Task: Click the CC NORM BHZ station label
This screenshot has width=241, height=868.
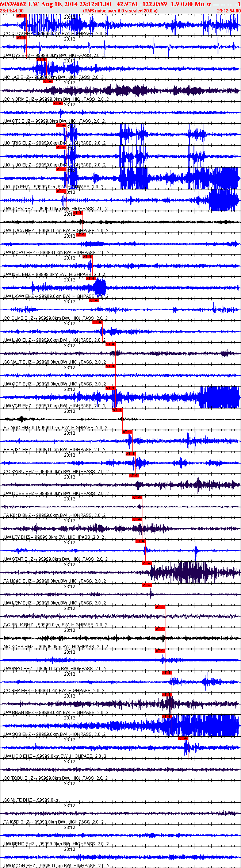Action: click(19, 99)
